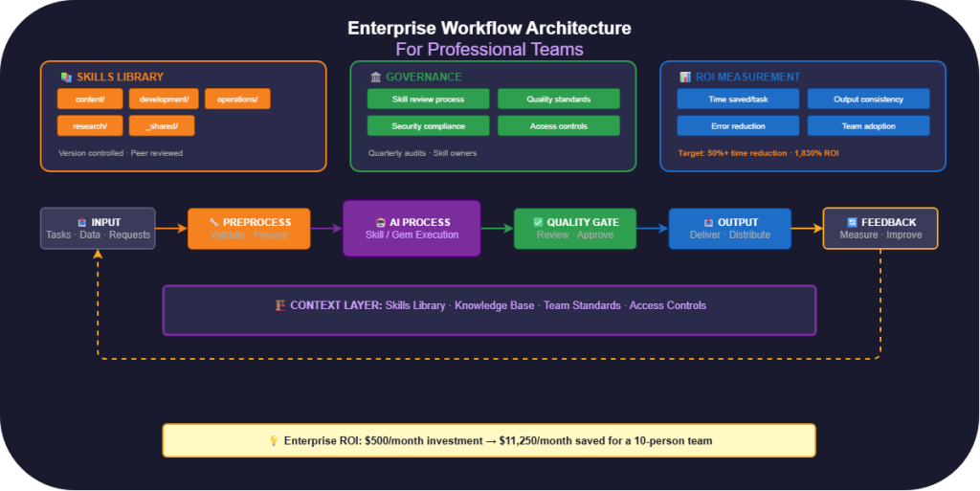Viewport: 980px width, 491px height.
Task: Click 'Tasks · Data · Requests' text
Action: coord(99,234)
